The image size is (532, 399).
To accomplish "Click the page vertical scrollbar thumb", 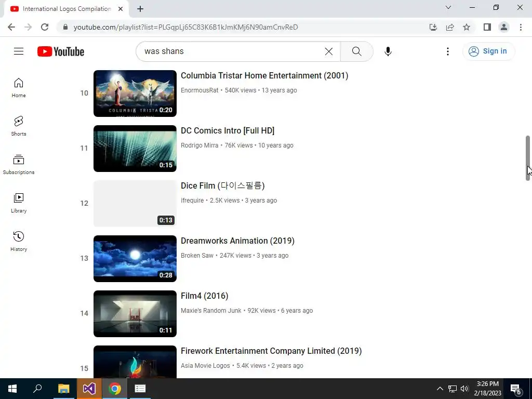I will coord(528,158).
